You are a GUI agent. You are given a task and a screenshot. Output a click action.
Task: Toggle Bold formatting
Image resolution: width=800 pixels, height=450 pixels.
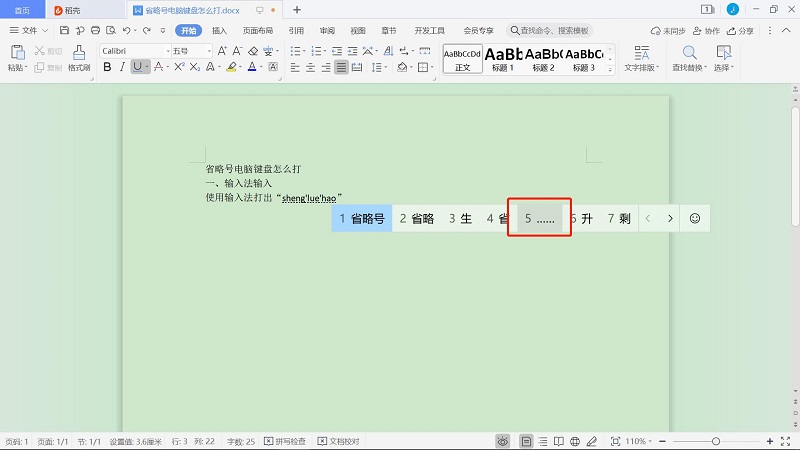[x=107, y=67]
